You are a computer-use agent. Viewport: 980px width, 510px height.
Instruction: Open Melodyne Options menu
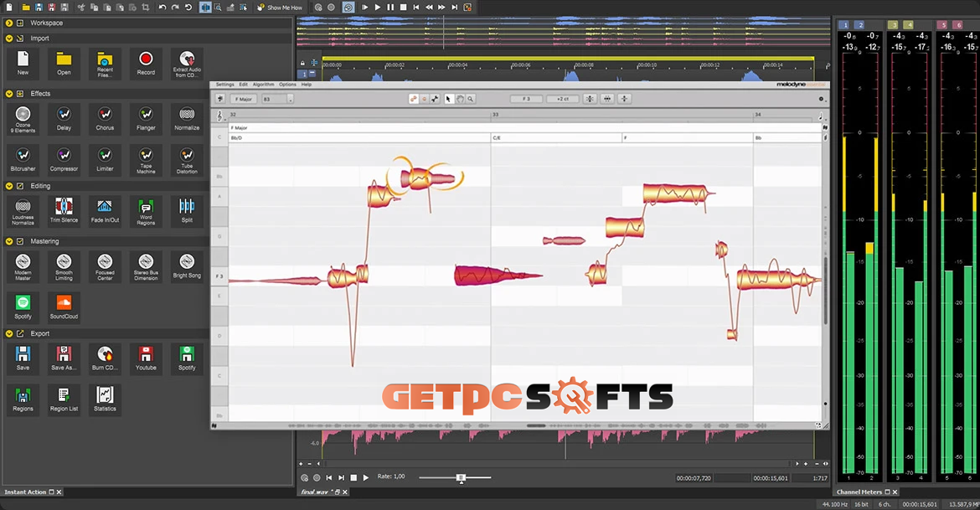(x=287, y=85)
